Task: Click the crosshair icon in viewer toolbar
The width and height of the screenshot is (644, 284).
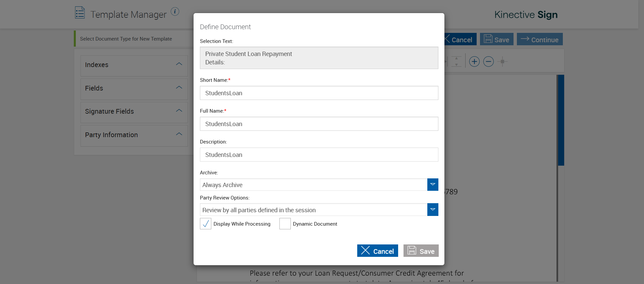Action: click(x=502, y=62)
